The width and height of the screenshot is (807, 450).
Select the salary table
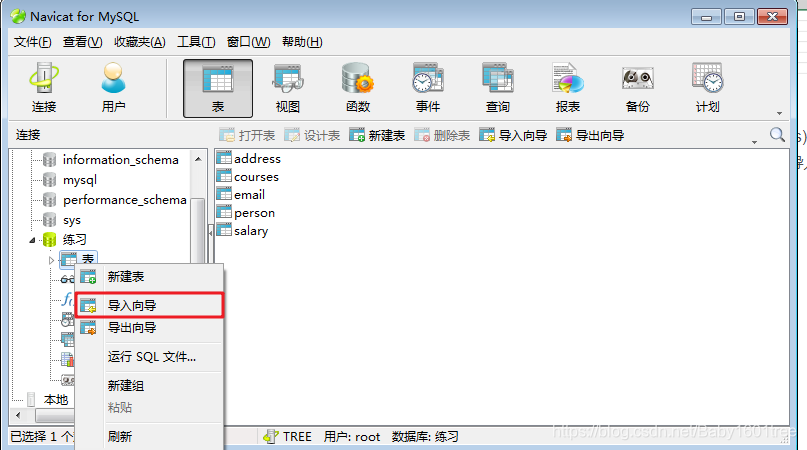(242, 231)
